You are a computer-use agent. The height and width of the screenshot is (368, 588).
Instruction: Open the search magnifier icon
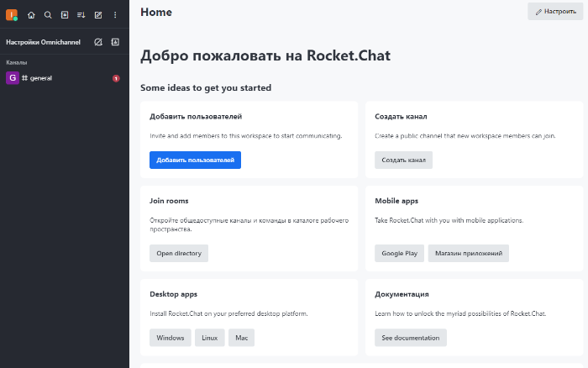coord(48,15)
